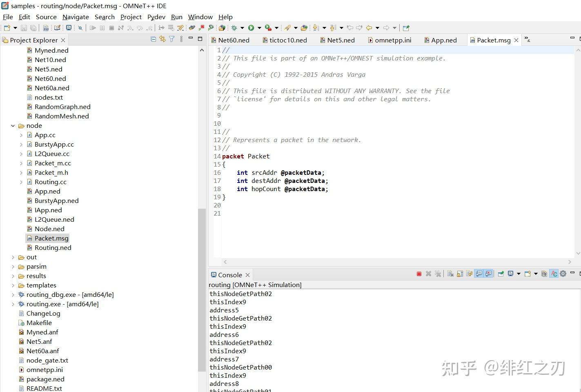
Task: Open the Debug configurations dropdown arrow
Action: pos(242,28)
